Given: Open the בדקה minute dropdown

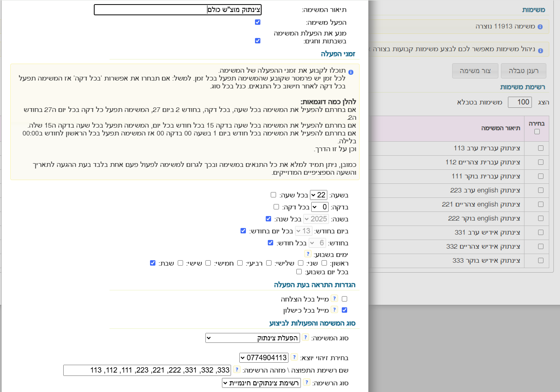Looking at the screenshot, I should [320, 207].
